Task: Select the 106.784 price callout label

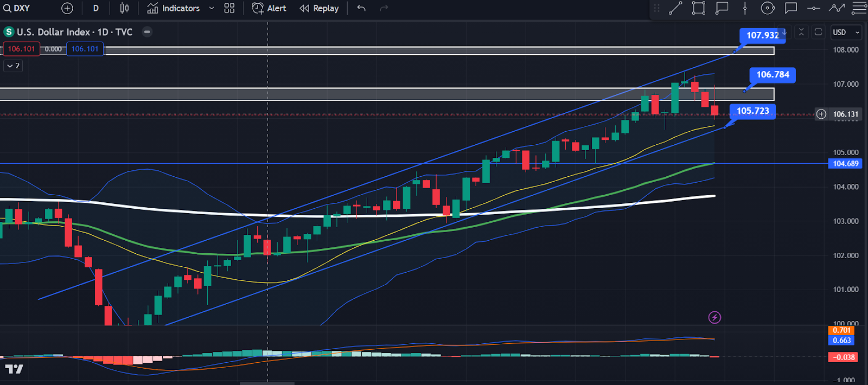Action: point(773,75)
